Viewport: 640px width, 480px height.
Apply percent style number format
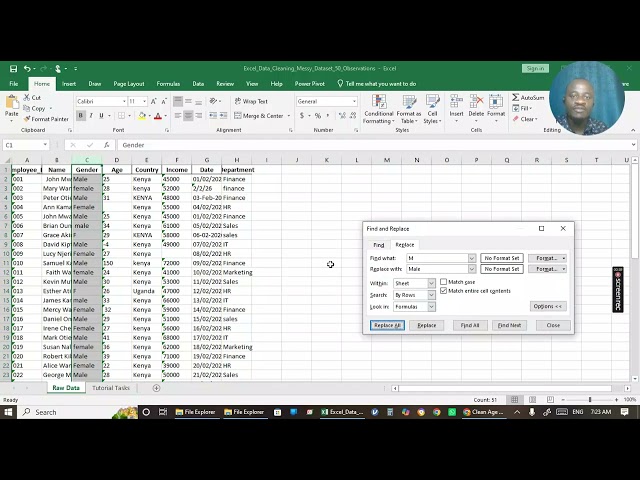[318, 116]
